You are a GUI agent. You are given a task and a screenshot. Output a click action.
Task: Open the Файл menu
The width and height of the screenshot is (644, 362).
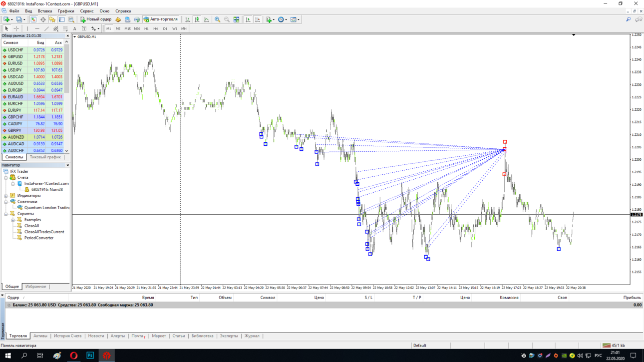[x=14, y=11]
